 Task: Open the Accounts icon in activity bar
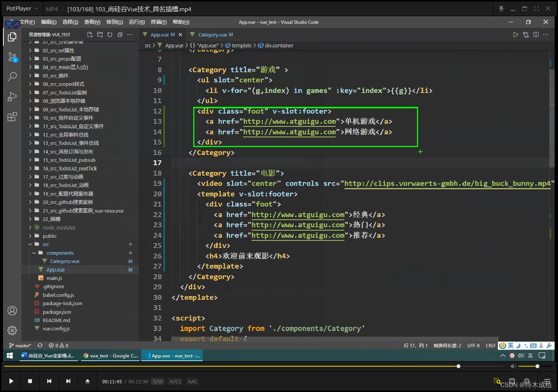point(12,311)
